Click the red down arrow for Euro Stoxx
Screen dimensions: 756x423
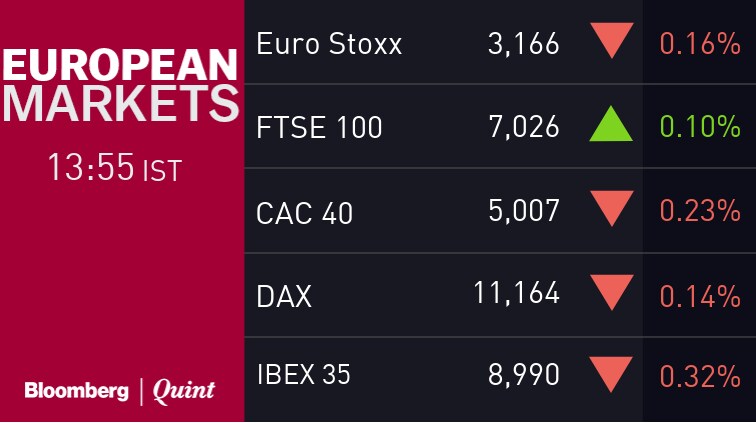tap(613, 42)
